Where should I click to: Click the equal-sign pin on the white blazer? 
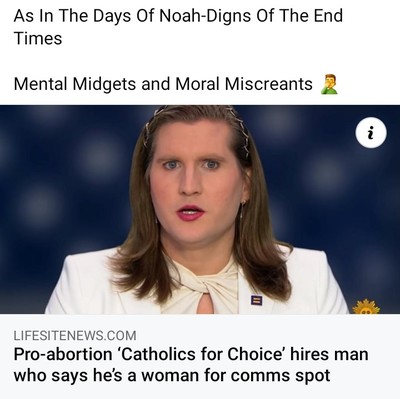pyautogui.click(x=255, y=300)
